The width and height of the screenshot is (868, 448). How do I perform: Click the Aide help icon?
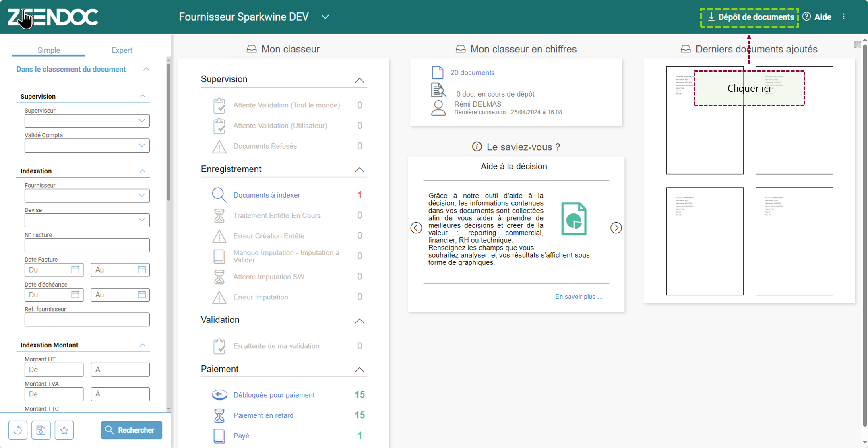pyautogui.click(x=806, y=17)
